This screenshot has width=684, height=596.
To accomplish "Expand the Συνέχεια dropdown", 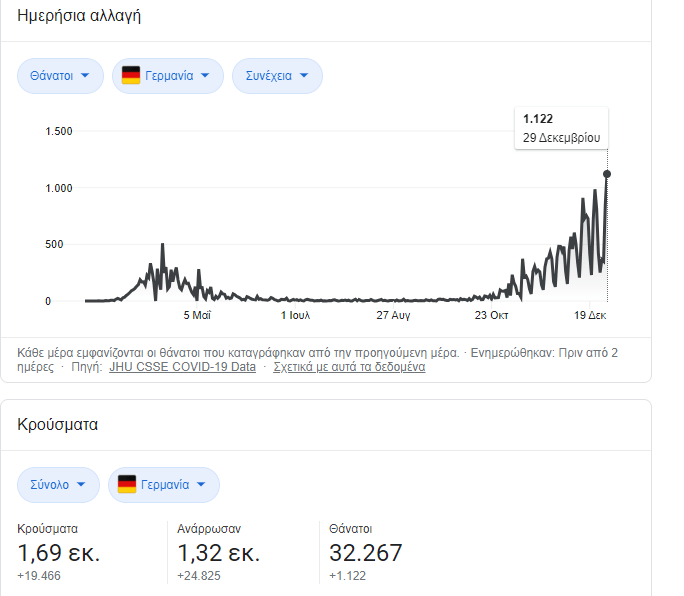I will [x=277, y=76].
